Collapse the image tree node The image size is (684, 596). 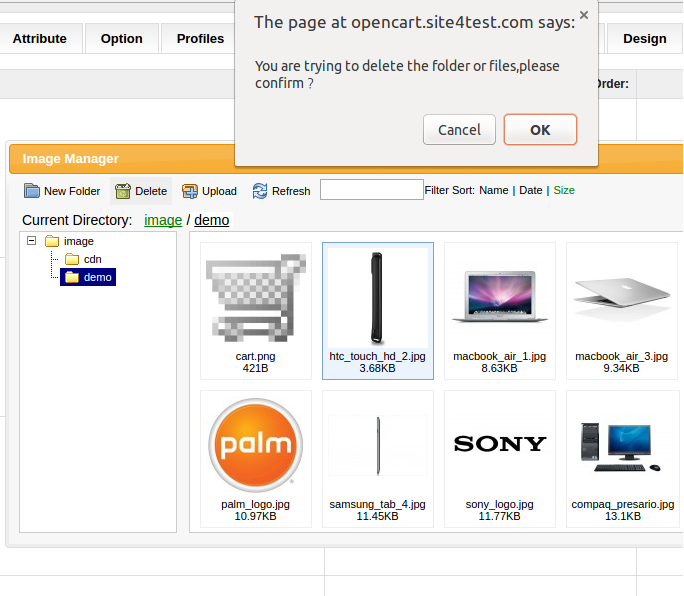[x=31, y=241]
